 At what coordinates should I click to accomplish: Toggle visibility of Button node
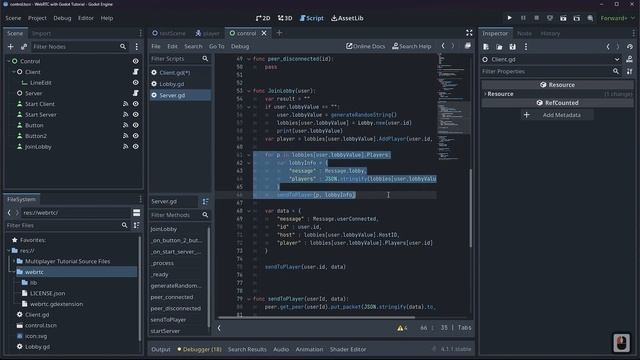coord(136,125)
